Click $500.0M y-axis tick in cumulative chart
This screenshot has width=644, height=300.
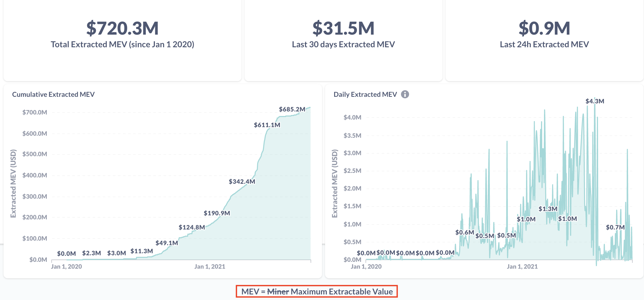coord(35,154)
